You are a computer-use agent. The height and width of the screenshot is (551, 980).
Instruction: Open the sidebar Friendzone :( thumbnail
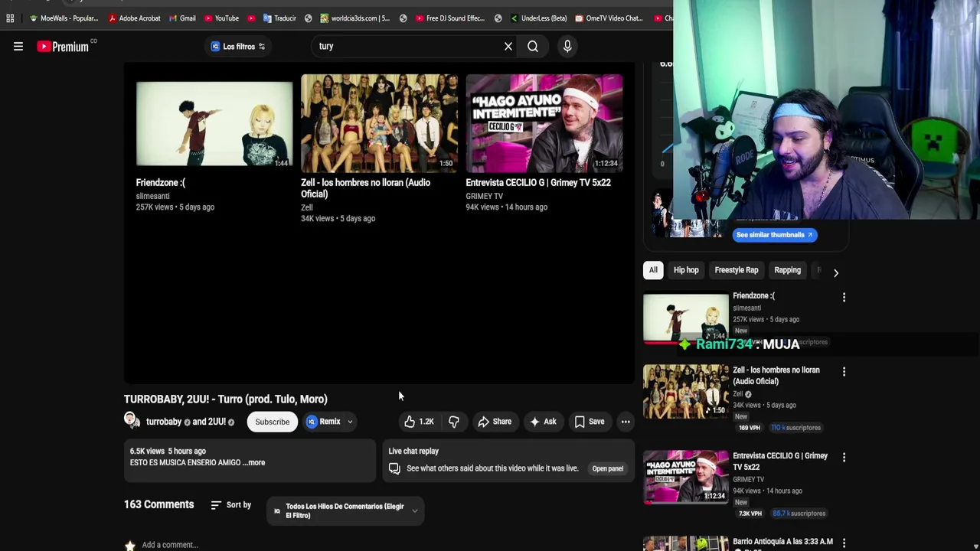coord(686,318)
